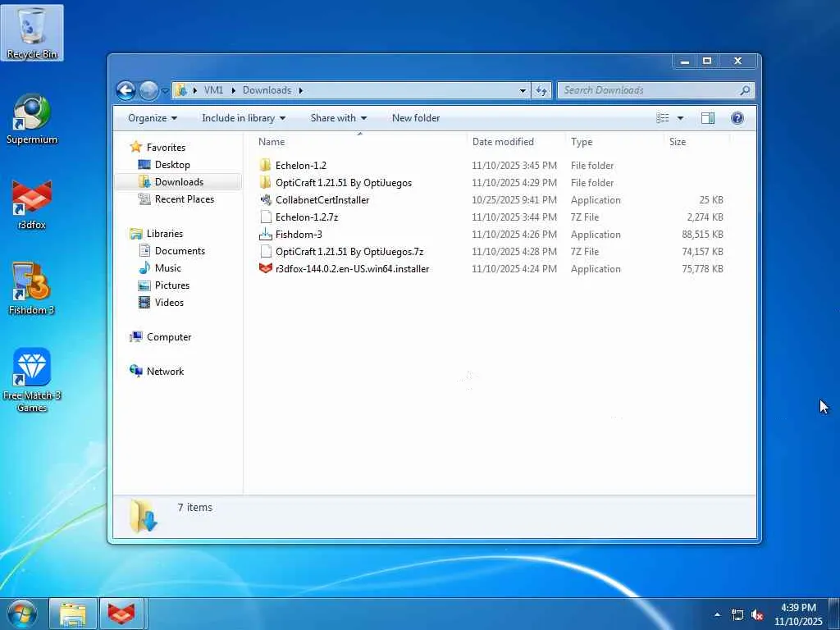Click Network in the navigation pane
This screenshot has height=630, width=840.
pos(165,372)
